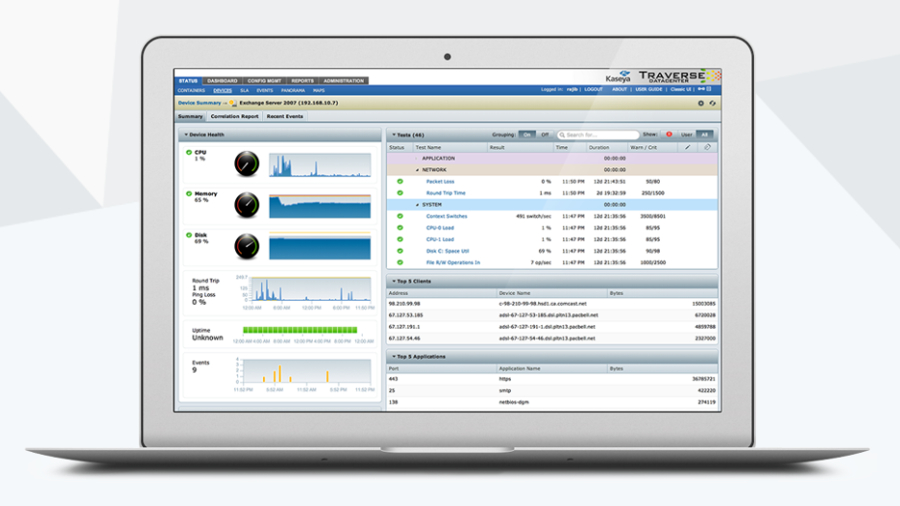Click the green status icon for CPU-0 Load
The height and width of the screenshot is (506, 900).
pyautogui.click(x=400, y=228)
